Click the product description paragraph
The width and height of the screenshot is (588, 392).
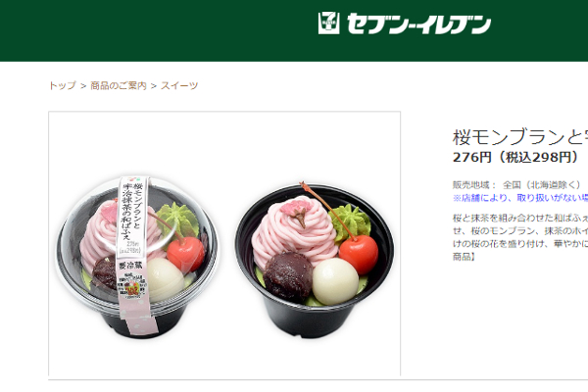(x=520, y=237)
